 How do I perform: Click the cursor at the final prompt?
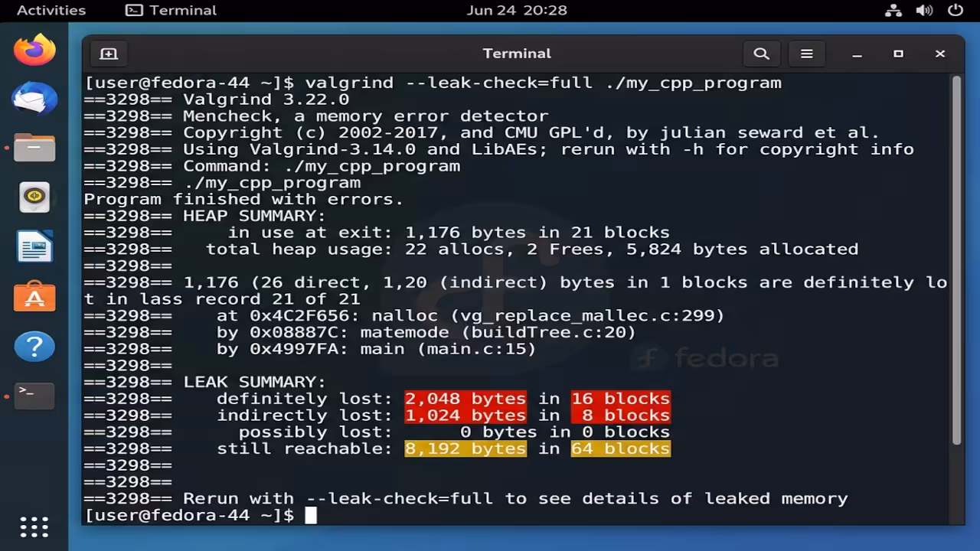(x=310, y=515)
